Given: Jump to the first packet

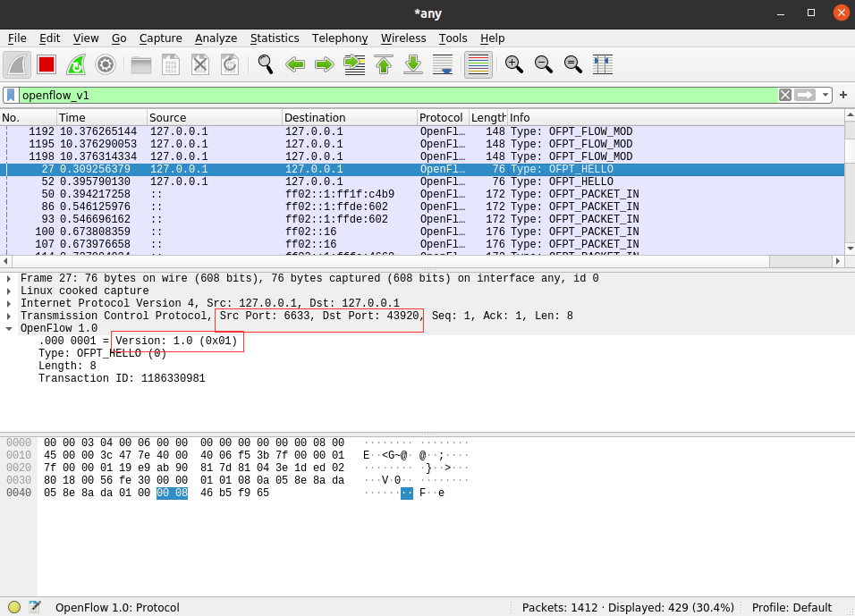Looking at the screenshot, I should pyautogui.click(x=384, y=65).
